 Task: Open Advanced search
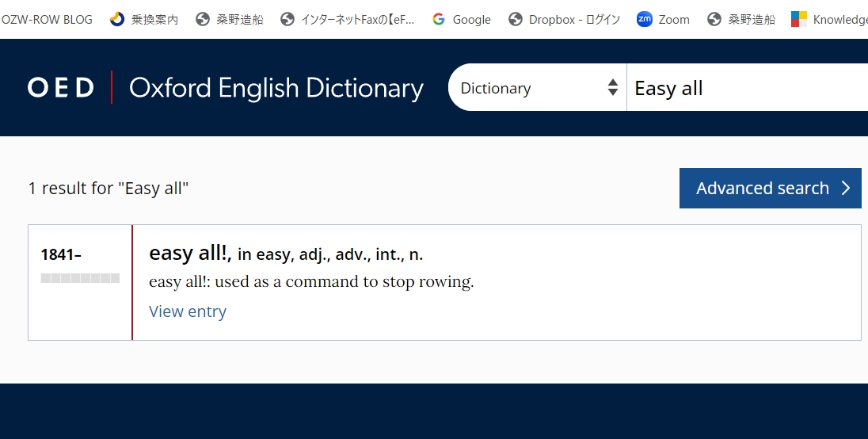pyautogui.click(x=770, y=189)
